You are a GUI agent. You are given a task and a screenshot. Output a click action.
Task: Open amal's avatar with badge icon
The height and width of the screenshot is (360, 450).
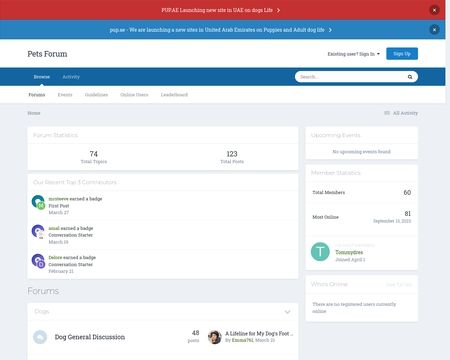(38, 232)
